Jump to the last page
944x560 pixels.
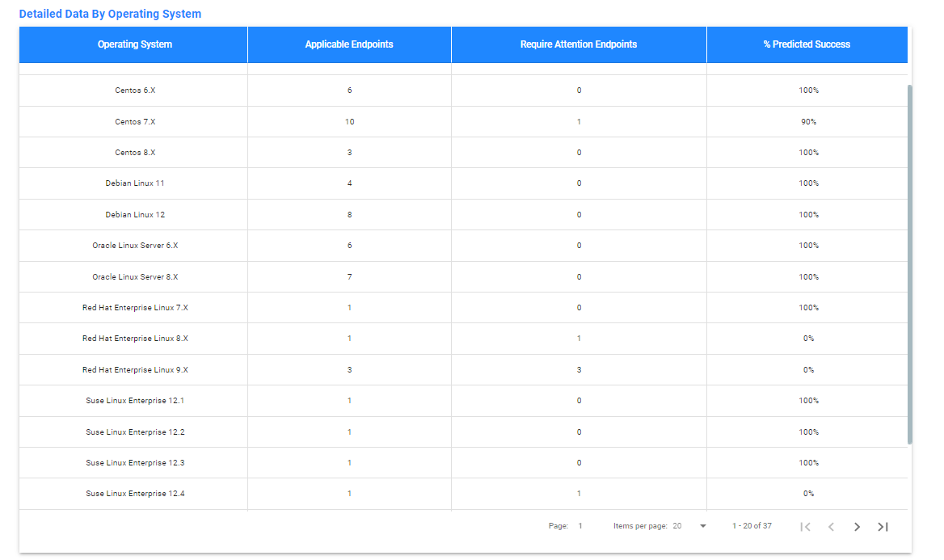(882, 526)
